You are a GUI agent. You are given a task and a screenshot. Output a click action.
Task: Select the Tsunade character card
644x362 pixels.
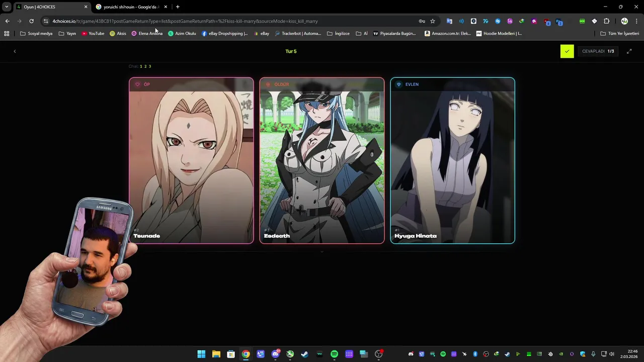tap(191, 160)
